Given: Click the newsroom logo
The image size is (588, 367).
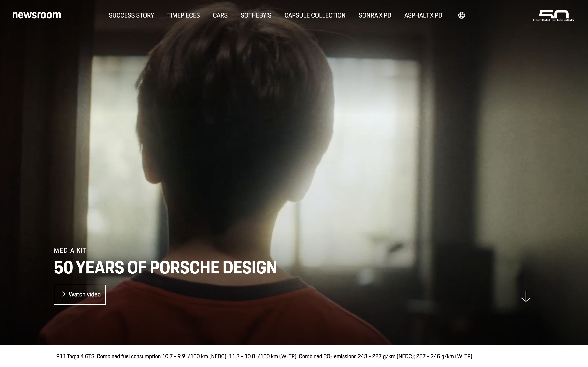Looking at the screenshot, I should [x=37, y=15].
